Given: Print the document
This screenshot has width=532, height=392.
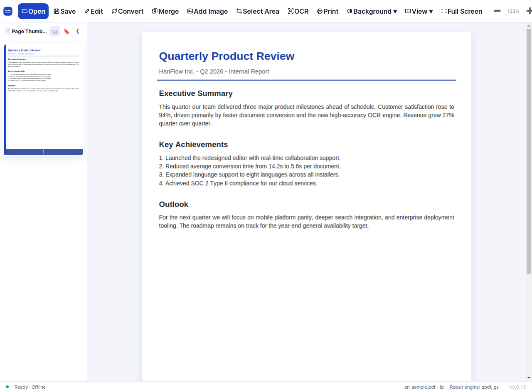Looking at the screenshot, I should point(328,11).
